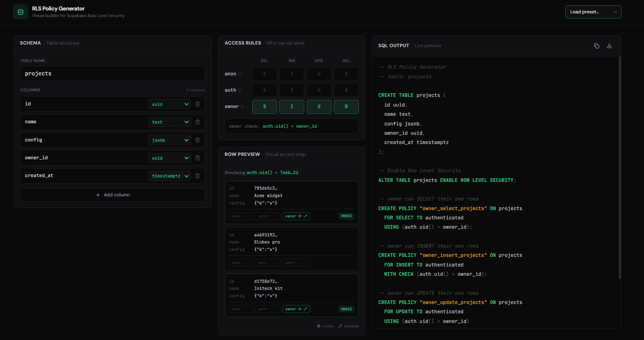Toggle auth INSERT permission

point(292,90)
